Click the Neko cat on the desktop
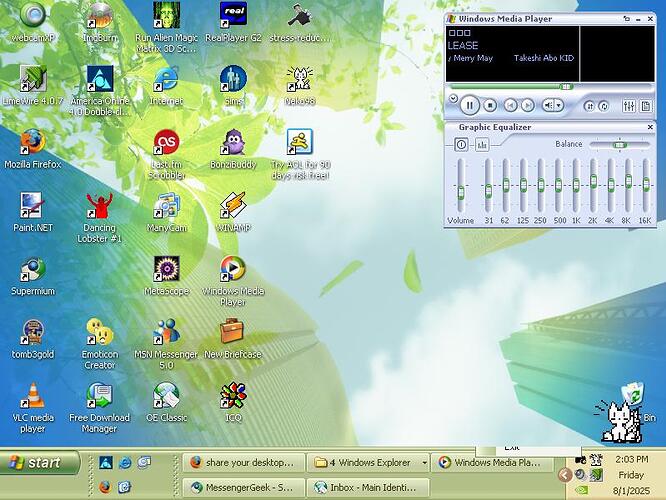Screen dimensions: 666x500 (621, 421)
